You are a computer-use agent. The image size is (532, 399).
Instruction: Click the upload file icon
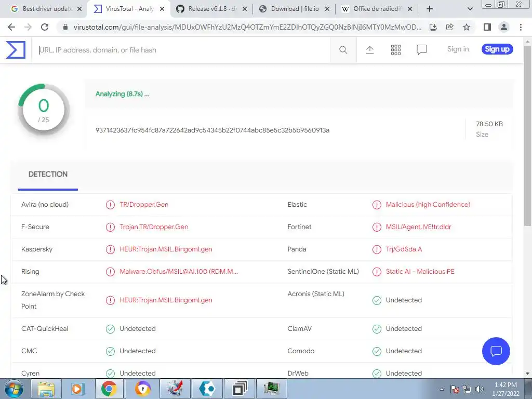tap(370, 50)
